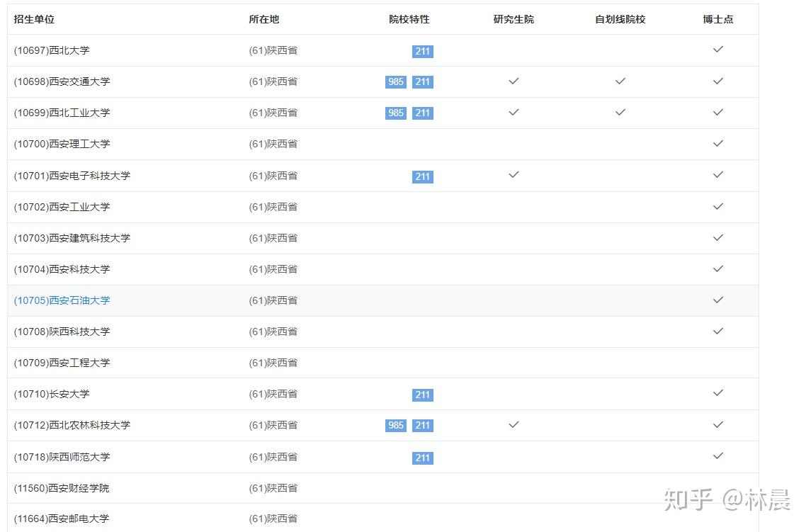Viewport: 811px width, 532px height.
Task: Open the (11560)西安财经学院 link
Action: point(62,489)
